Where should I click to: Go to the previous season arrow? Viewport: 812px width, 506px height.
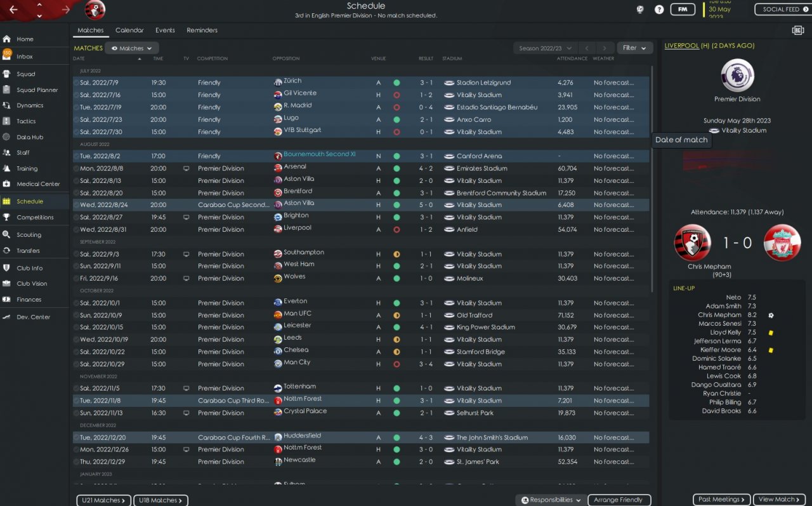pyautogui.click(x=587, y=48)
